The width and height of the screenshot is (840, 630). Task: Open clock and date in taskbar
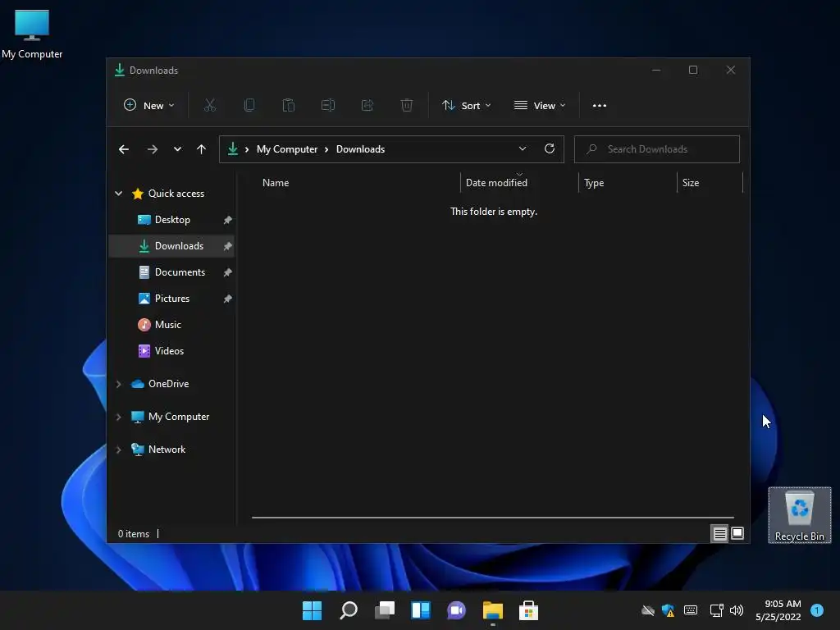(x=778, y=610)
